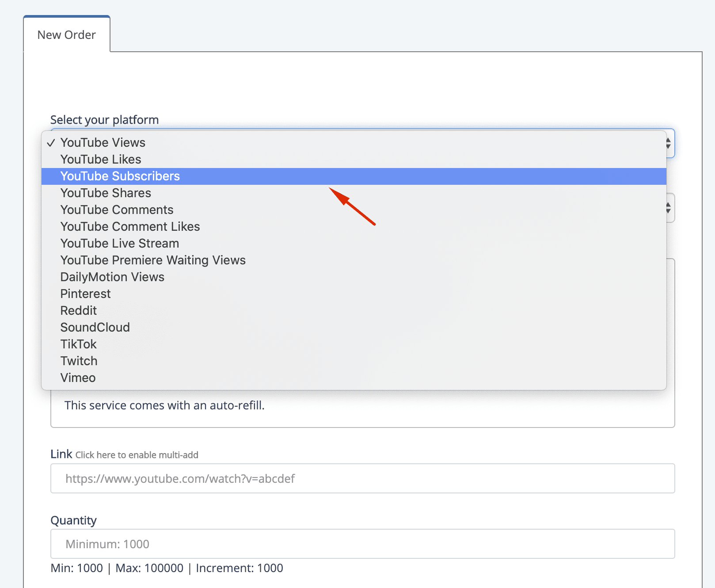Click 'Min: 1000 | Max: 100000' text
The width and height of the screenshot is (715, 588).
pyautogui.click(x=117, y=568)
